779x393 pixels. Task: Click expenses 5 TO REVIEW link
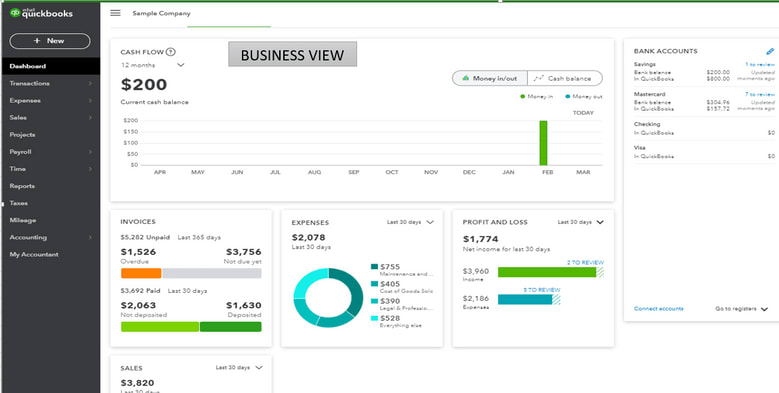542,290
